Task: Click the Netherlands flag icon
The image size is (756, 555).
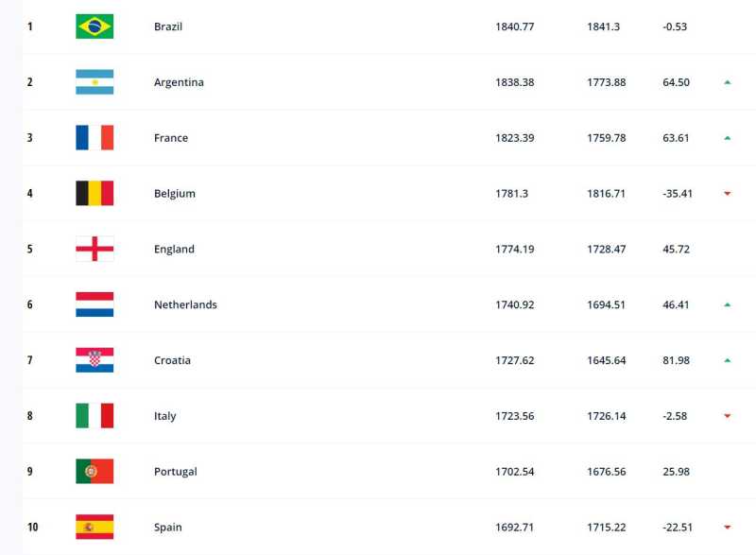Action: click(x=94, y=304)
